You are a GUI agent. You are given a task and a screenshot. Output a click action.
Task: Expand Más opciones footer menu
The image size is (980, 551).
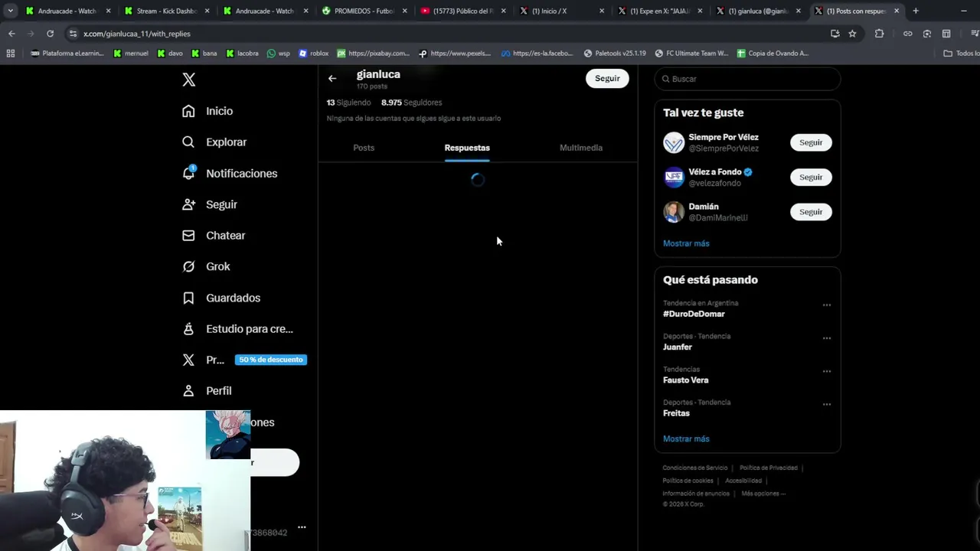click(x=763, y=494)
